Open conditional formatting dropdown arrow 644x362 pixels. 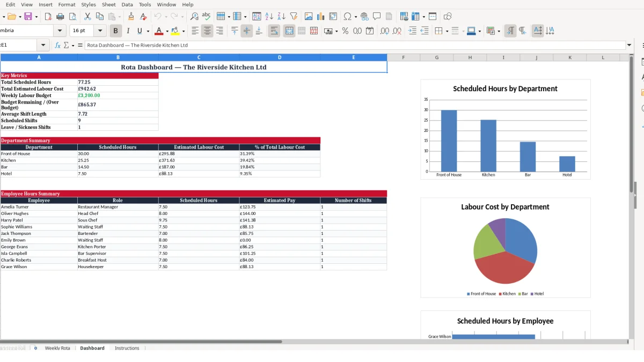tap(499, 31)
